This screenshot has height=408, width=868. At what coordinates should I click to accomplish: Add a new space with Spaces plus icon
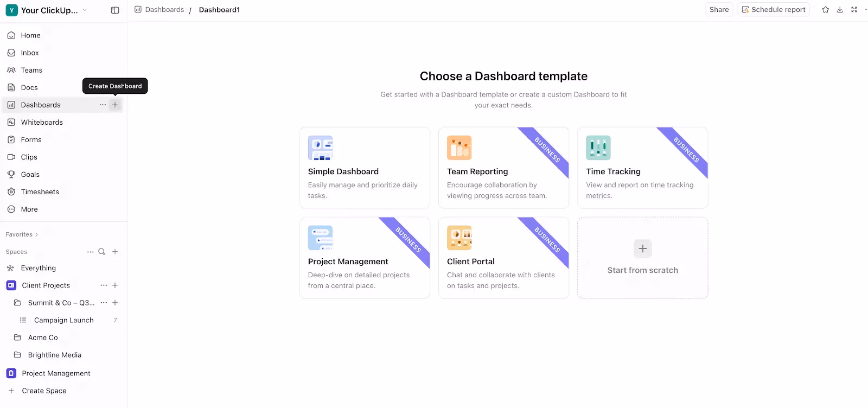tap(115, 252)
